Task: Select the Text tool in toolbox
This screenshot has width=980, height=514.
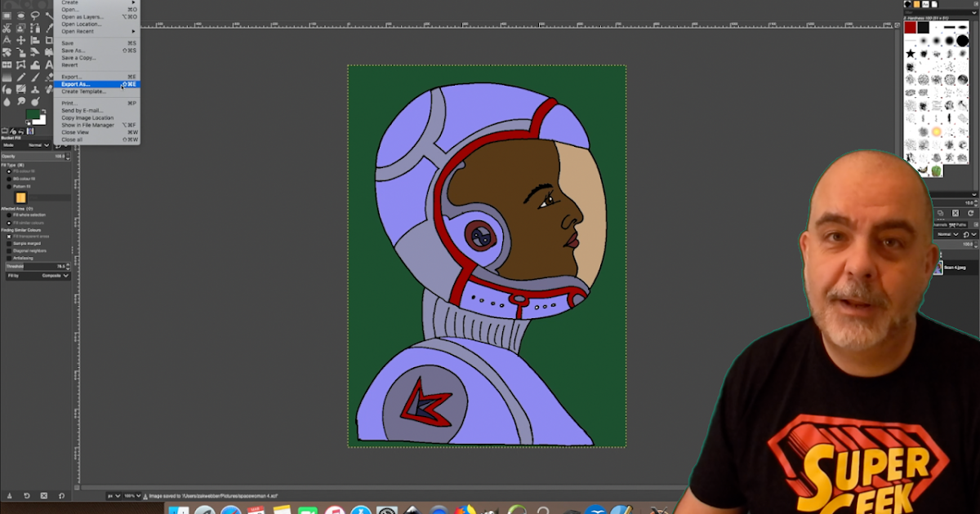Action: tap(49, 65)
